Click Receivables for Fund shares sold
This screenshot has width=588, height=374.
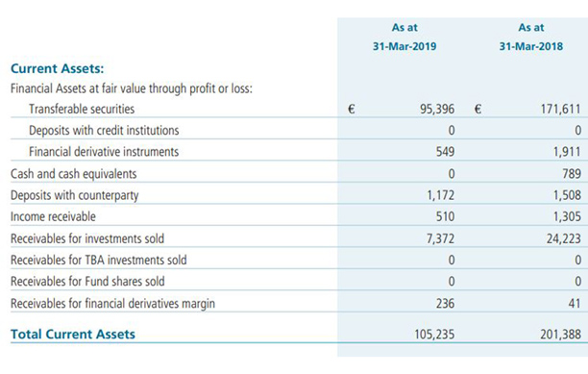87,282
